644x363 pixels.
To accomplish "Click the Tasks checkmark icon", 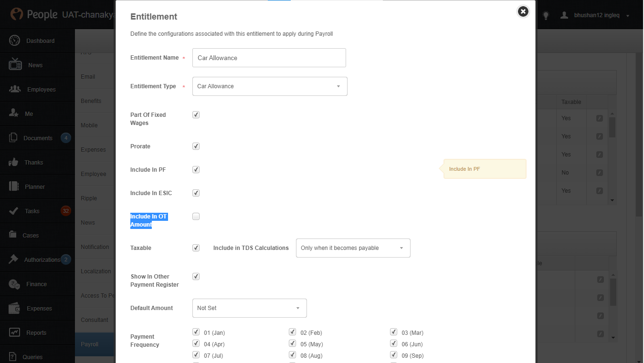I will coord(14,211).
